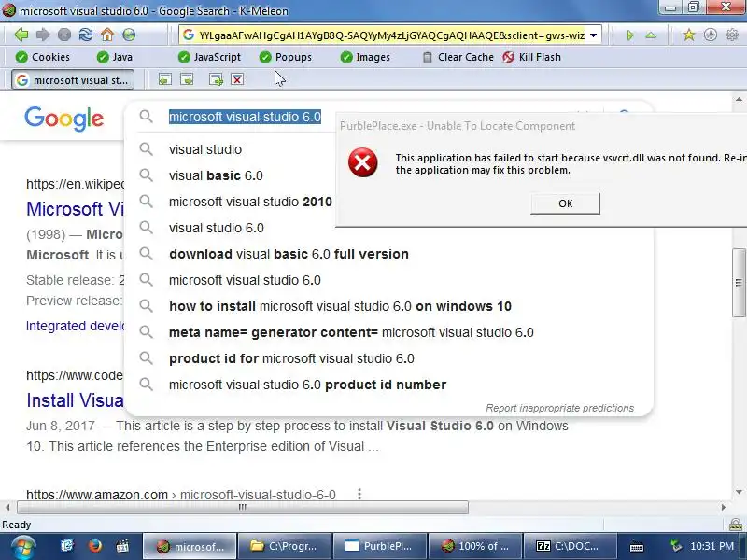The height and width of the screenshot is (560, 747).
Task: Select 'download visual basic 6.0 full version'
Action: tap(289, 254)
